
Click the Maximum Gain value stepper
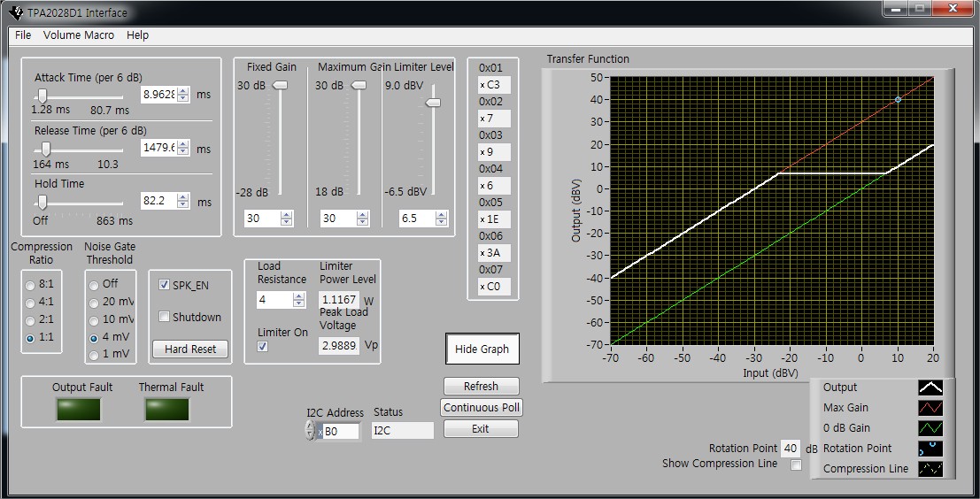point(362,218)
